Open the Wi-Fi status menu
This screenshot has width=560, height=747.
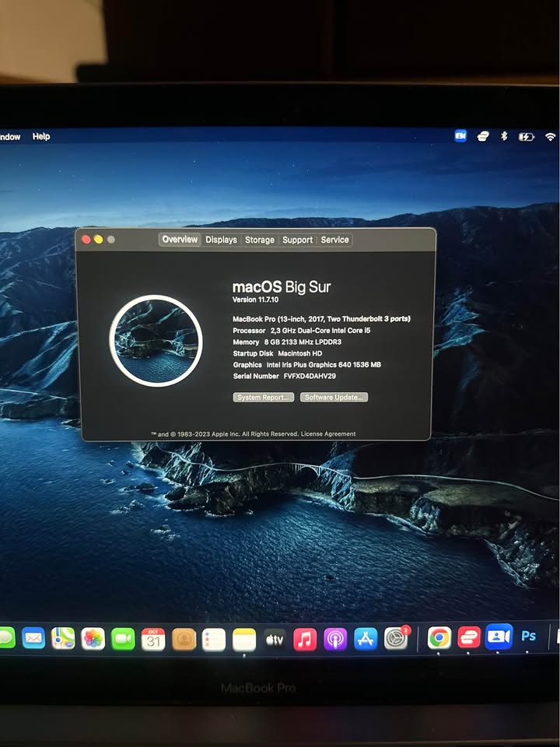point(551,136)
